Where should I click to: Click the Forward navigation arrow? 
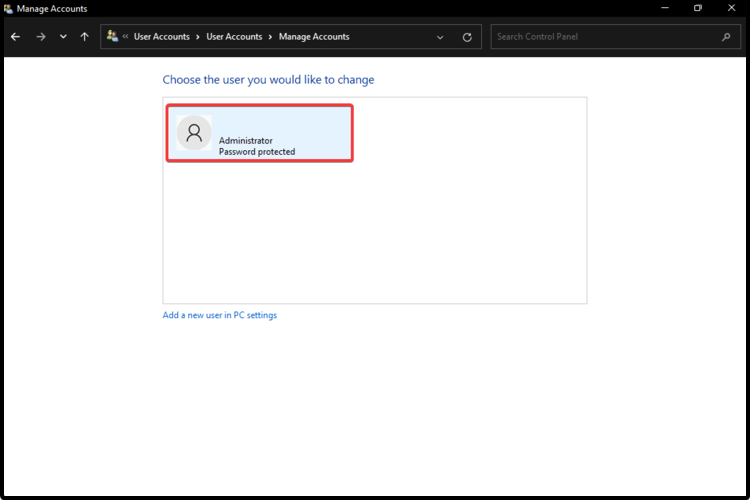(x=40, y=37)
